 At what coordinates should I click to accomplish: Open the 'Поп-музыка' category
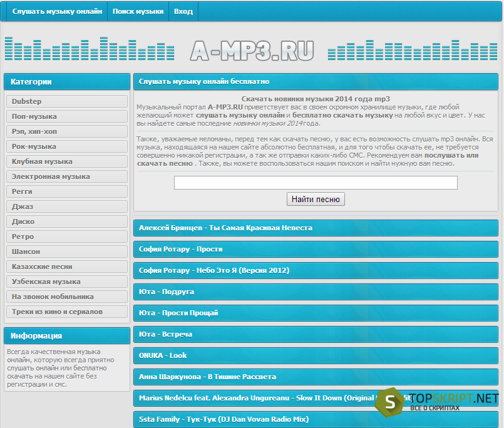pyautogui.click(x=67, y=116)
